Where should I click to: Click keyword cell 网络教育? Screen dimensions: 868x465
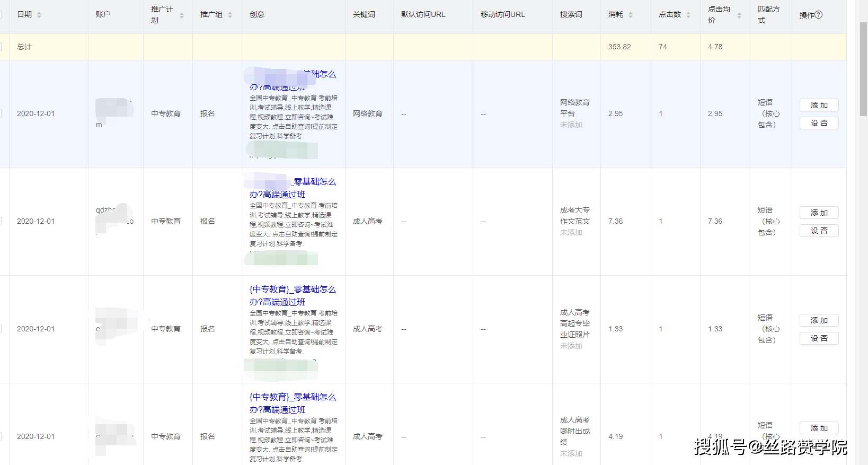tap(368, 113)
